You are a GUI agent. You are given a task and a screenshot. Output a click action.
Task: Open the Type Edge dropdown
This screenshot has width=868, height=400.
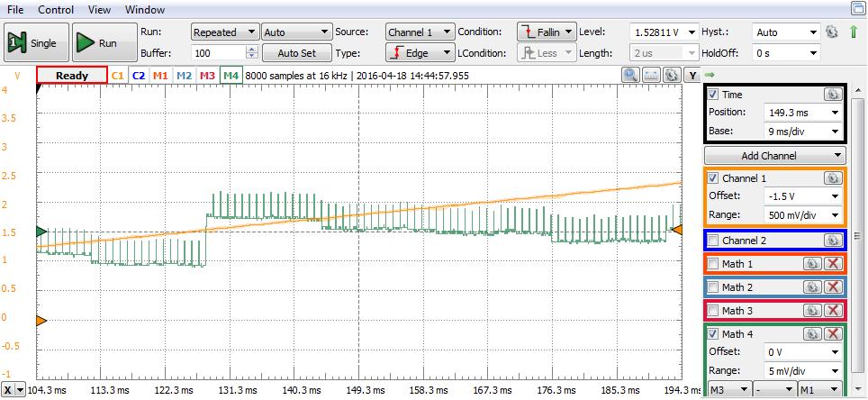click(x=420, y=53)
